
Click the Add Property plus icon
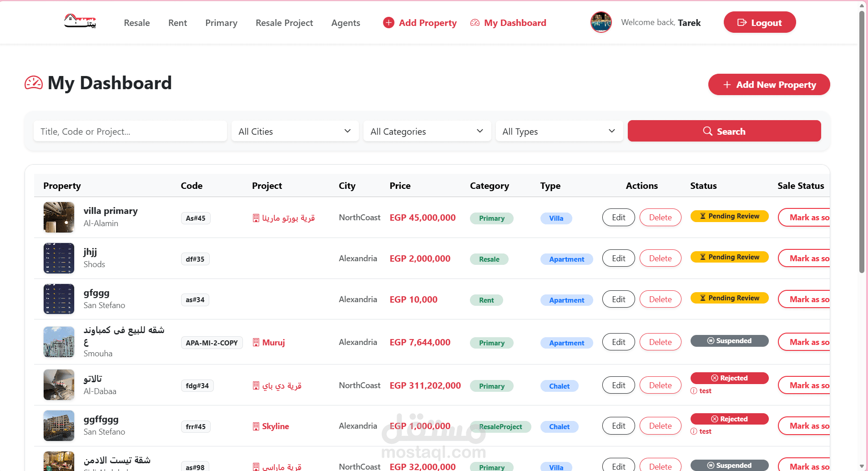(x=389, y=23)
